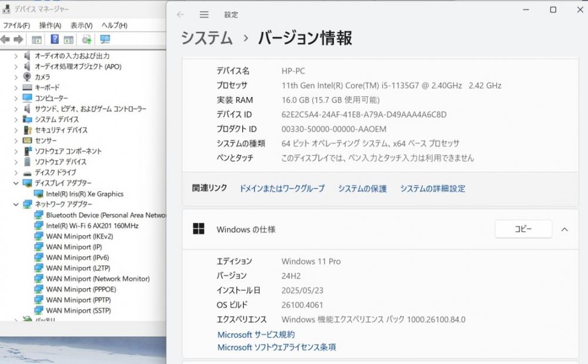The image size is (588, 364).
Task: Expand the ディスク ドライブ tree node
Action: [16, 172]
